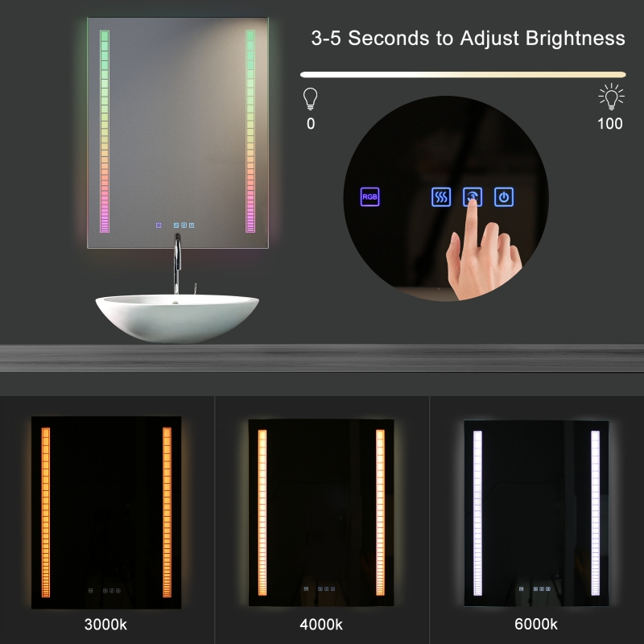Tap the brightness touch button under the finger
644x644 pixels.
click(x=473, y=196)
